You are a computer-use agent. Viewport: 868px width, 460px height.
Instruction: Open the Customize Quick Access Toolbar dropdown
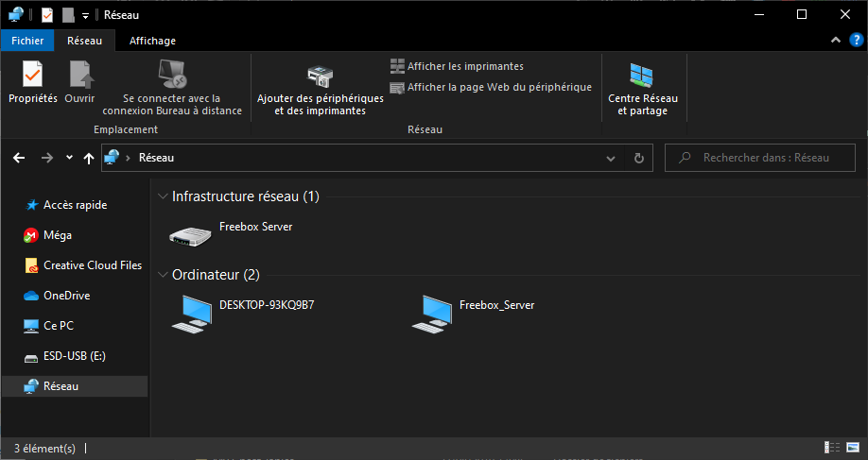(x=85, y=15)
